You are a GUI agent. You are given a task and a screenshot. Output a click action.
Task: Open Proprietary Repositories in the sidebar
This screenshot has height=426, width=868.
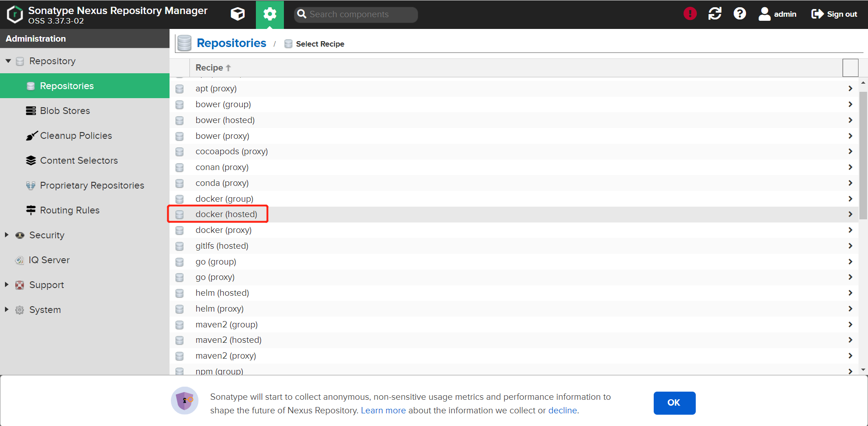point(85,185)
